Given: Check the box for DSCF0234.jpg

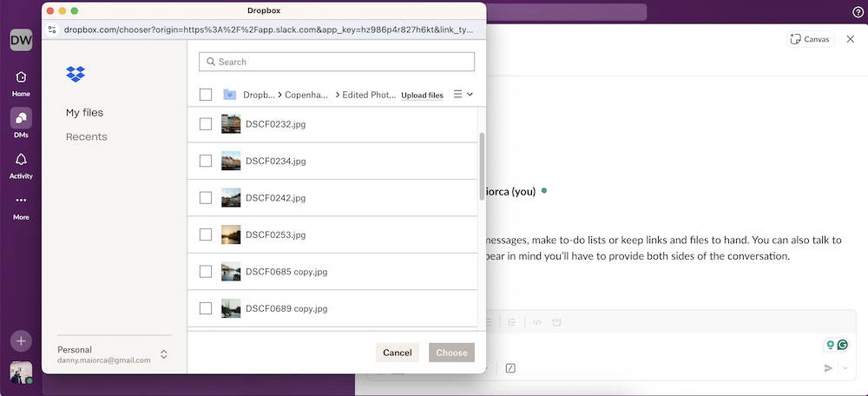Looking at the screenshot, I should 206,161.
